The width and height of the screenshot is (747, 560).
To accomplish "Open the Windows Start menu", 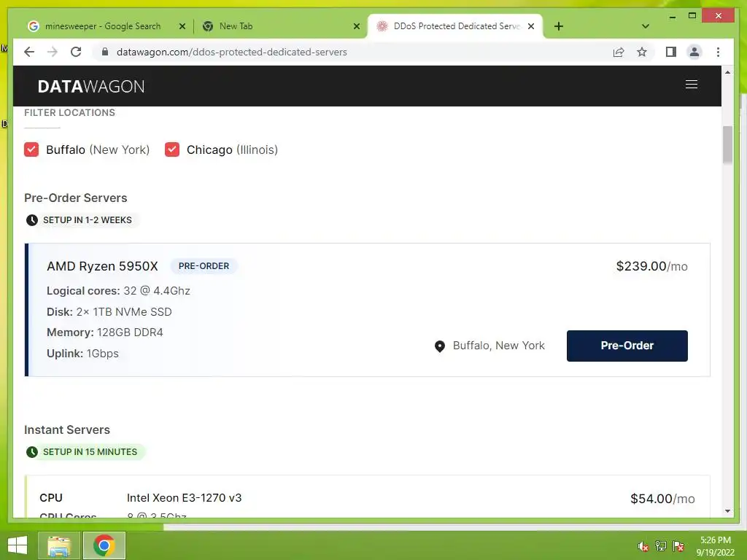I will click(18, 545).
